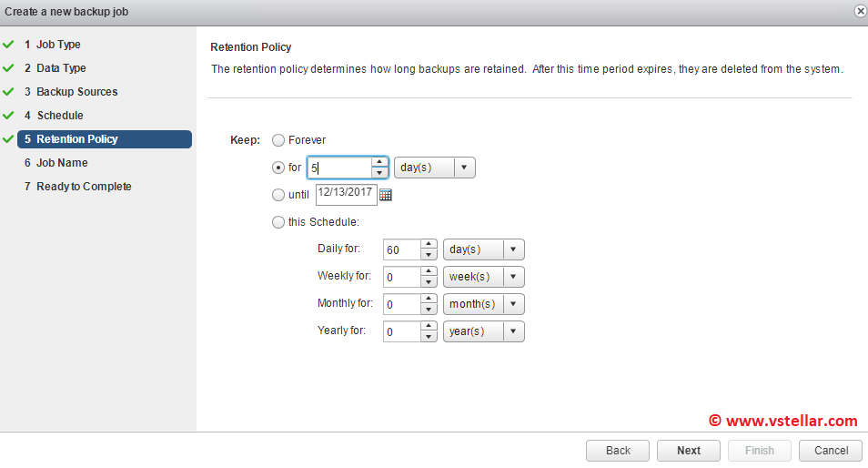Increment the Monthly for spinner

(x=429, y=299)
